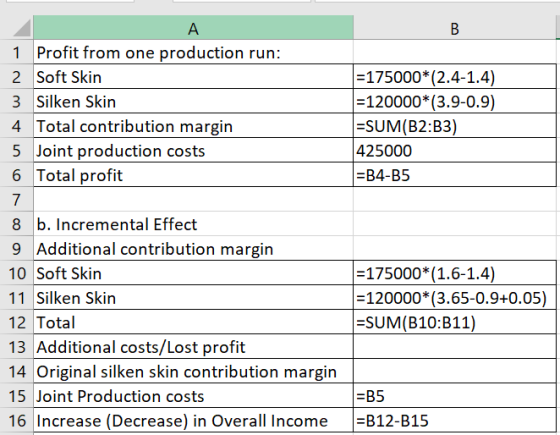Viewport: 560px width, 435px height.
Task: Select 'b. Incremental Effect' cell
Action: tap(193, 224)
